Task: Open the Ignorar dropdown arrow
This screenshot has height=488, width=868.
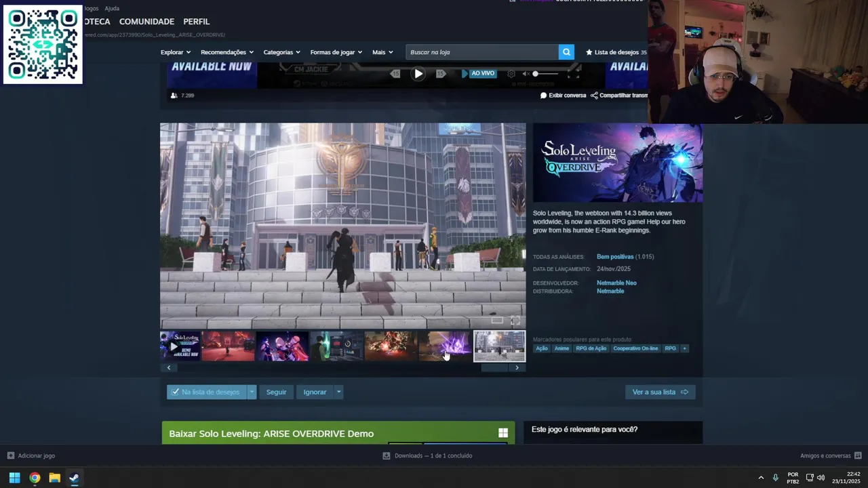Action: 338,392
